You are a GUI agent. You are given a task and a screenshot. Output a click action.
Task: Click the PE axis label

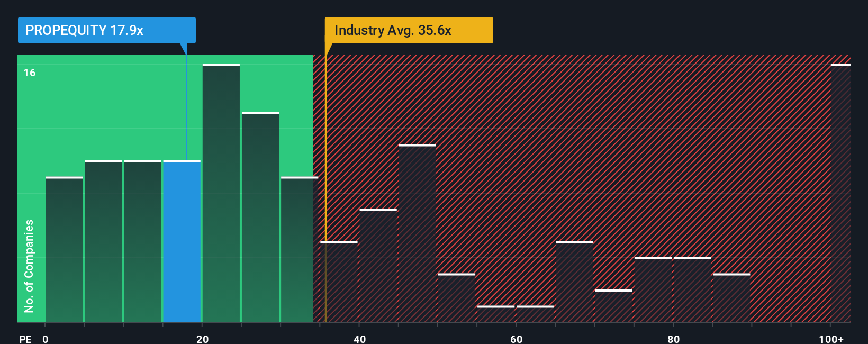click(25, 339)
